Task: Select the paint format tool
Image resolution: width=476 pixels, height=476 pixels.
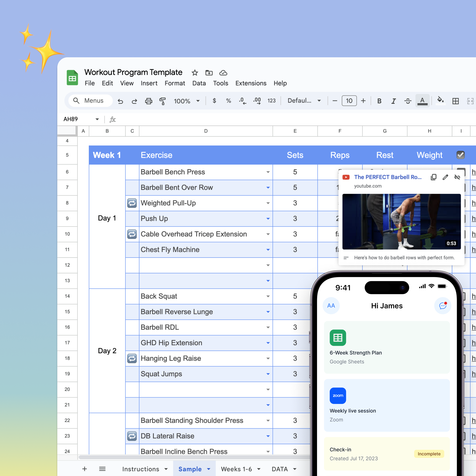Action: coord(163,101)
